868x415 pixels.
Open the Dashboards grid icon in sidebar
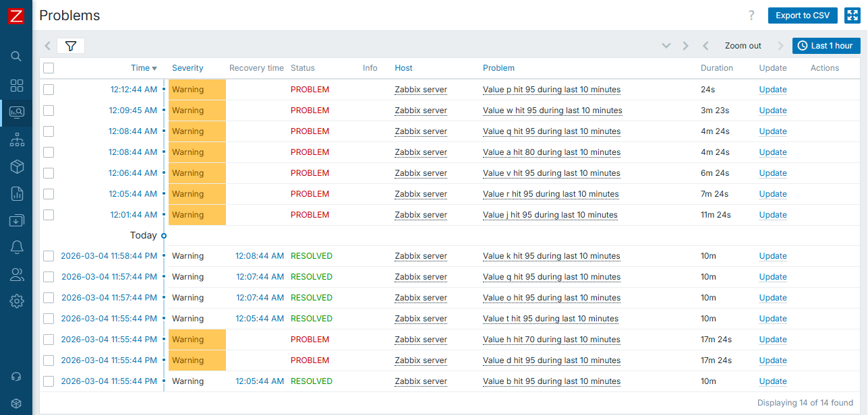point(17,86)
